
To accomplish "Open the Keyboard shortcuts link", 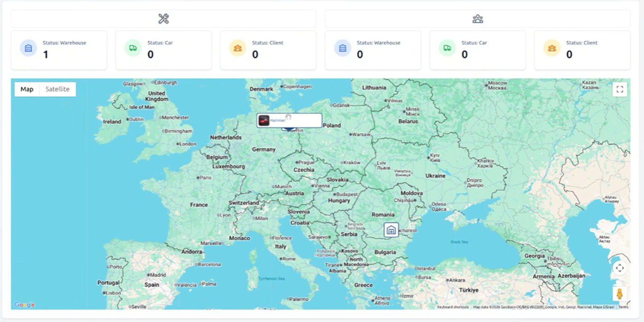I will click(453, 307).
